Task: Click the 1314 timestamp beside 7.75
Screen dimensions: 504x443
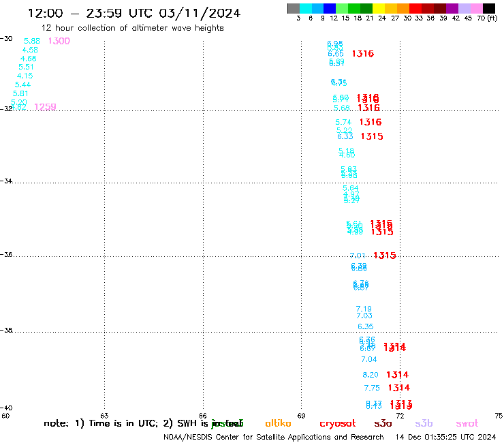Action: tap(399, 388)
